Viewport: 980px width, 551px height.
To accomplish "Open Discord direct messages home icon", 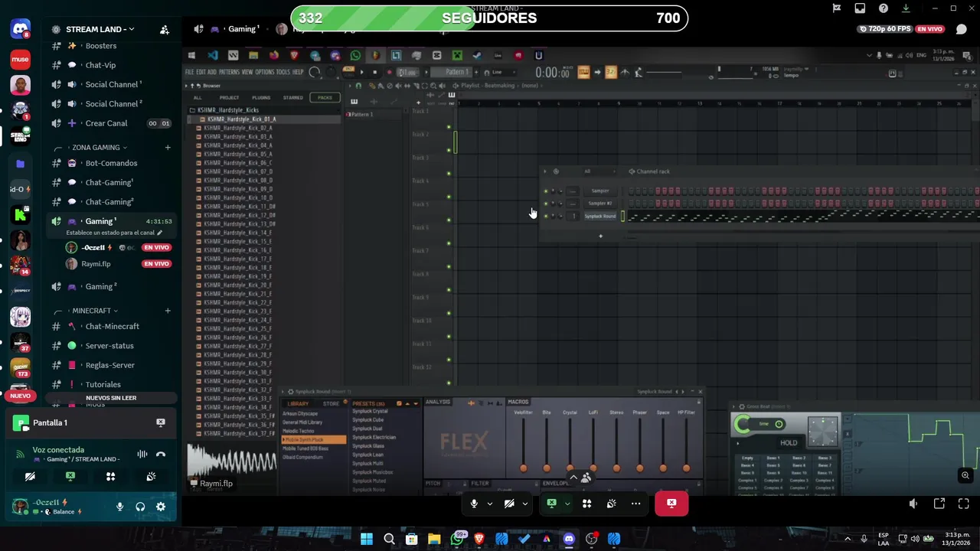I will click(21, 30).
